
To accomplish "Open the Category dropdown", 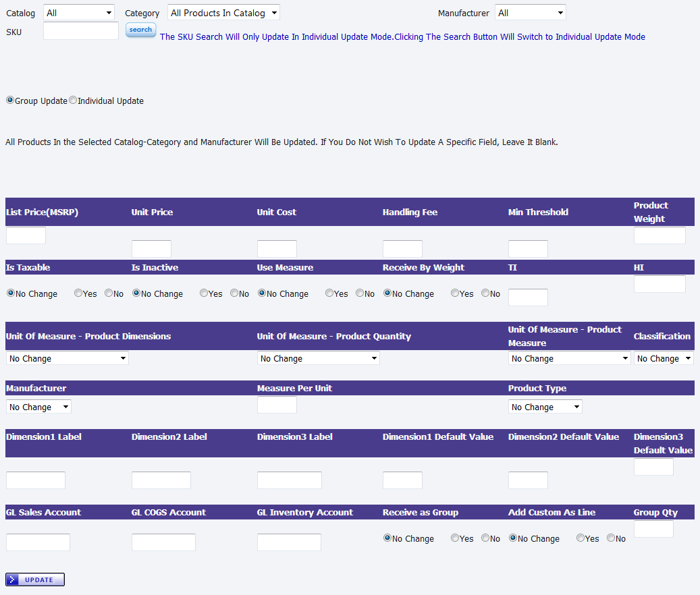I will pyautogui.click(x=223, y=13).
